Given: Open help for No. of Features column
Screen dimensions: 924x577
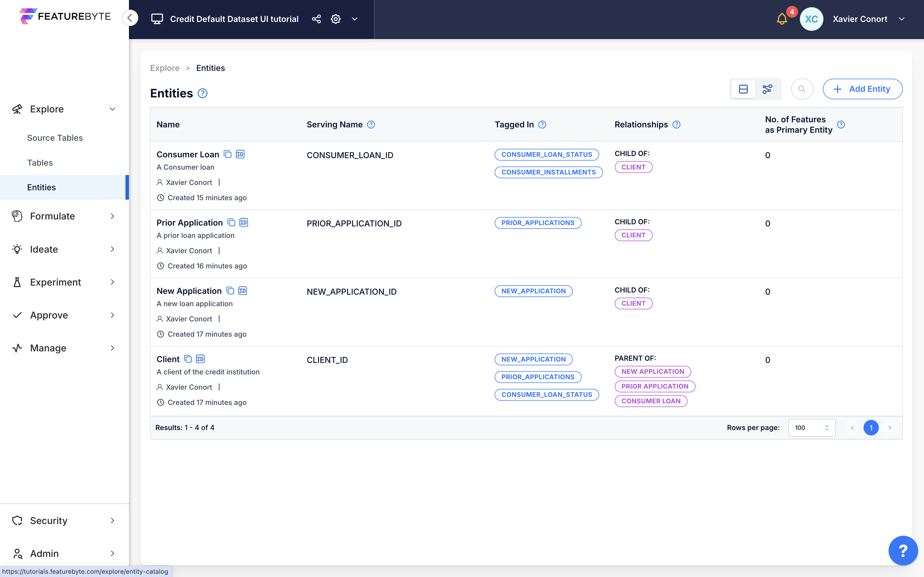Looking at the screenshot, I should tap(841, 124).
